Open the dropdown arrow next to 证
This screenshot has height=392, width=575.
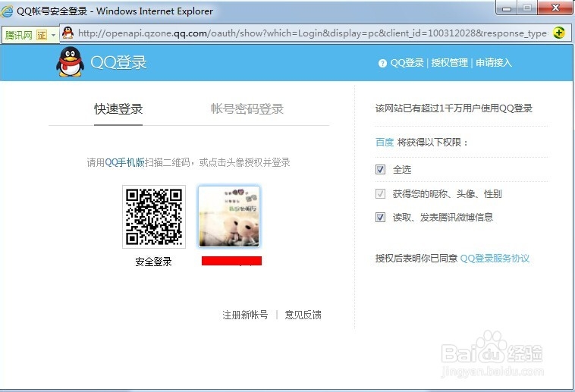(x=54, y=35)
